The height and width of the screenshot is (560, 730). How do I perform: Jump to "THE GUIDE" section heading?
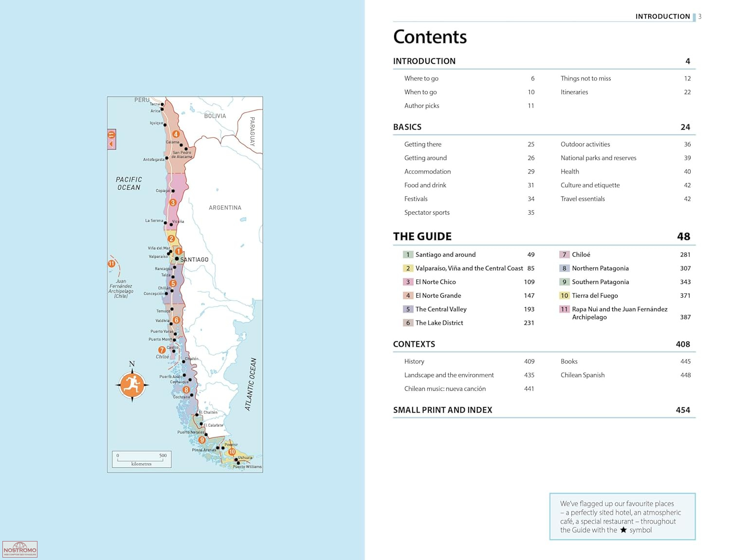coord(422,236)
